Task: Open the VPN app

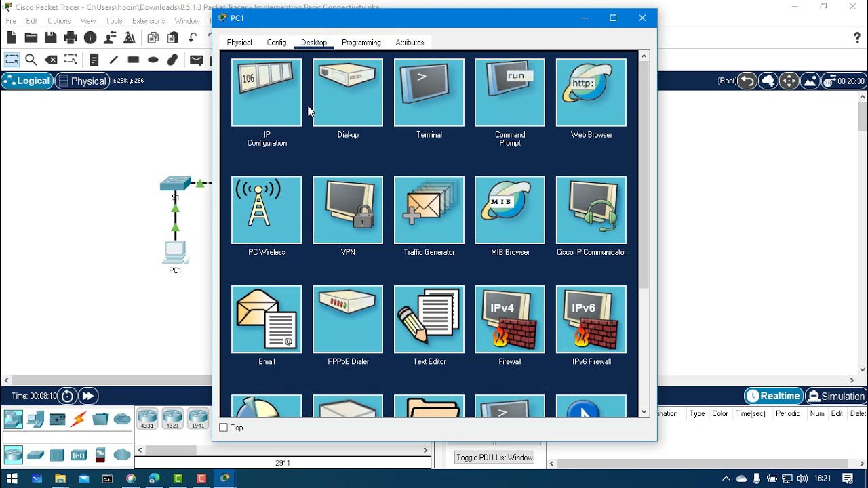Action: point(348,210)
